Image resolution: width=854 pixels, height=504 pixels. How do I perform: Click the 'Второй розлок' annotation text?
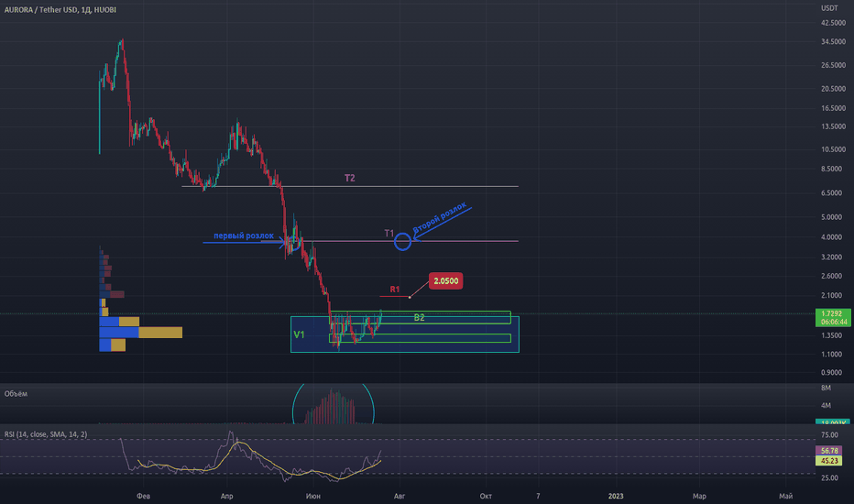click(x=440, y=217)
